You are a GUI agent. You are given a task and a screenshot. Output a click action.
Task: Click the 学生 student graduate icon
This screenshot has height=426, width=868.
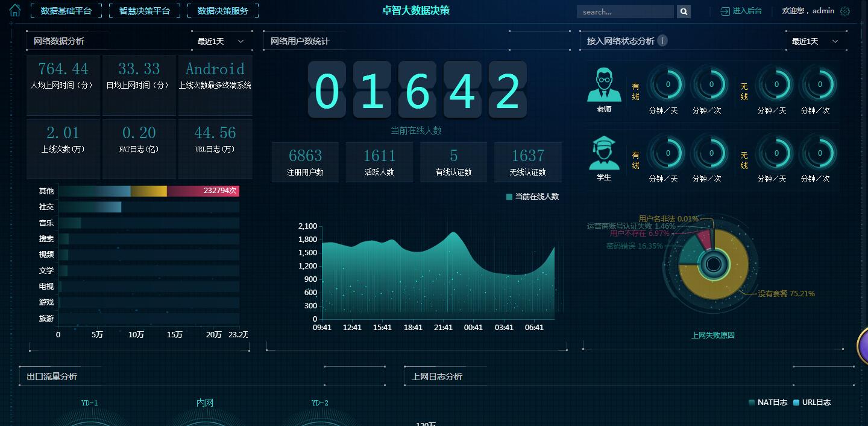pos(604,153)
